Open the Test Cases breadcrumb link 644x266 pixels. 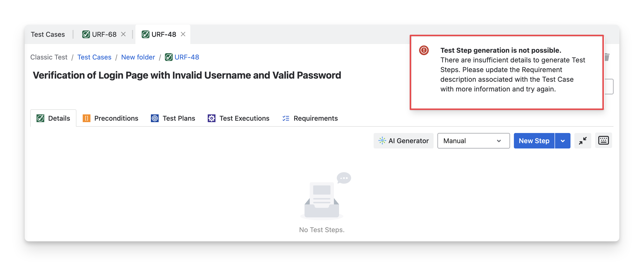94,57
